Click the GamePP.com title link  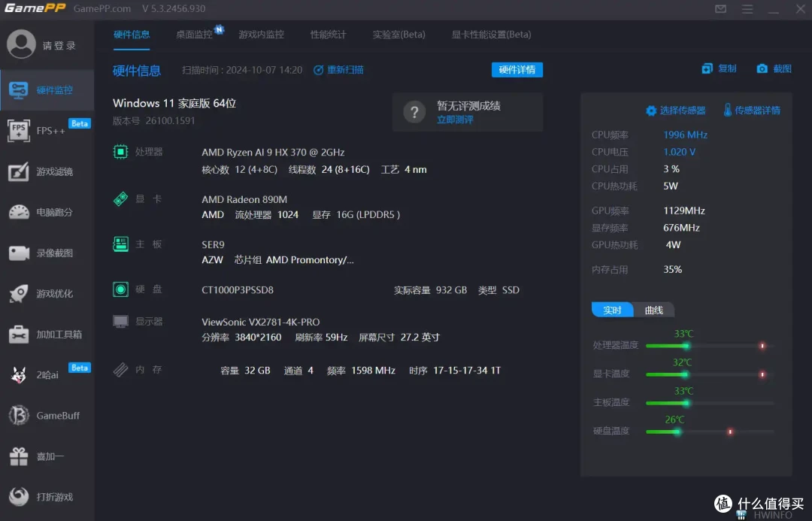102,9
